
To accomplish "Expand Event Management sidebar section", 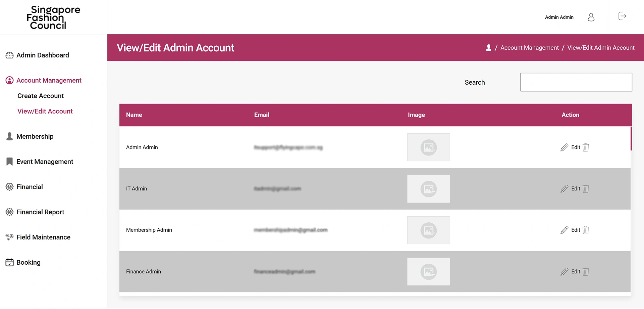I will [45, 162].
